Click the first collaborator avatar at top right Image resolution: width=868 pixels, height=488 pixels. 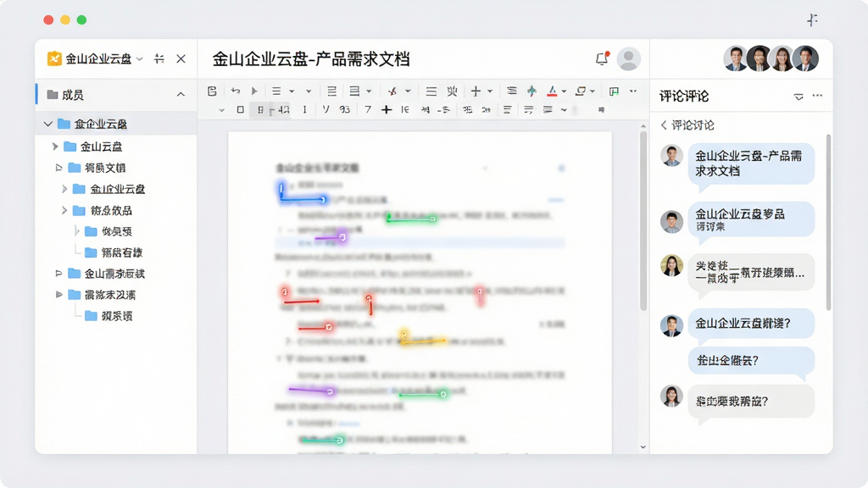pyautogui.click(x=736, y=58)
